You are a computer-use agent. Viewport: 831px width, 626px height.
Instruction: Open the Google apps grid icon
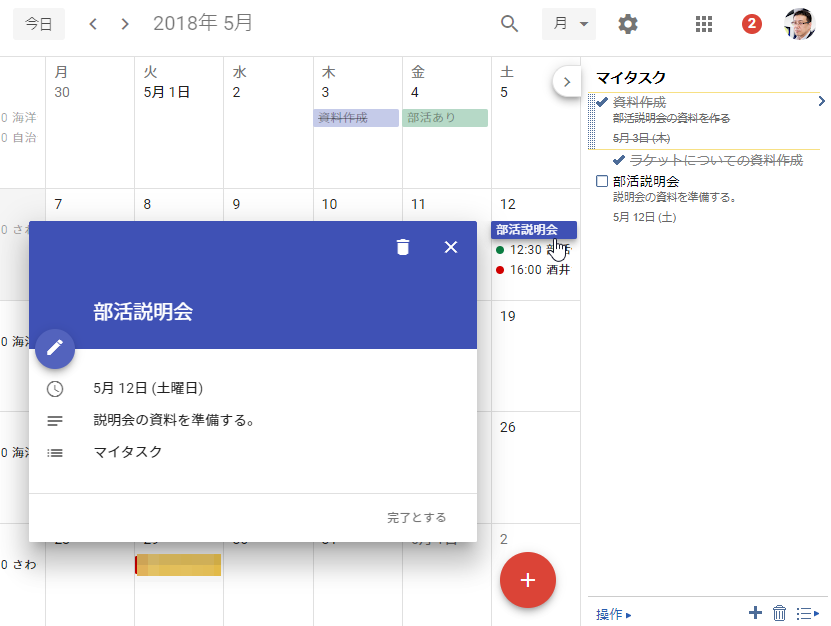point(703,23)
